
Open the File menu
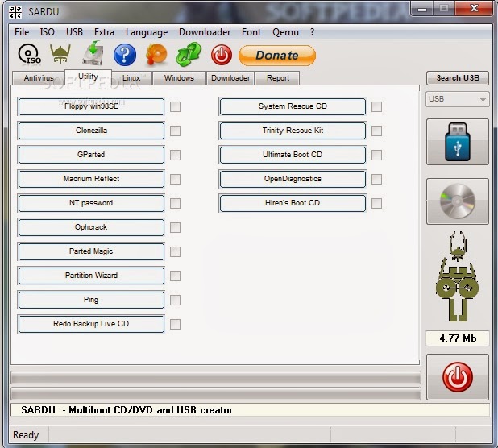point(22,32)
